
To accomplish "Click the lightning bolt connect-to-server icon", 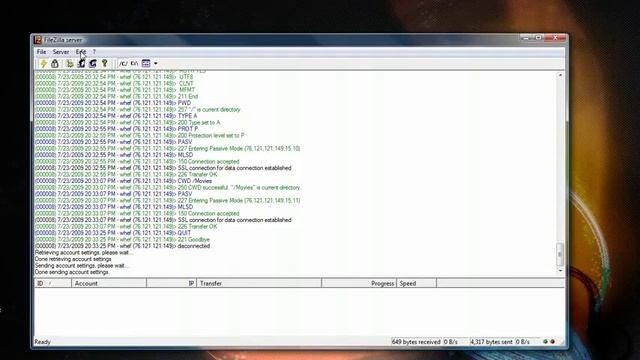I will point(44,63).
